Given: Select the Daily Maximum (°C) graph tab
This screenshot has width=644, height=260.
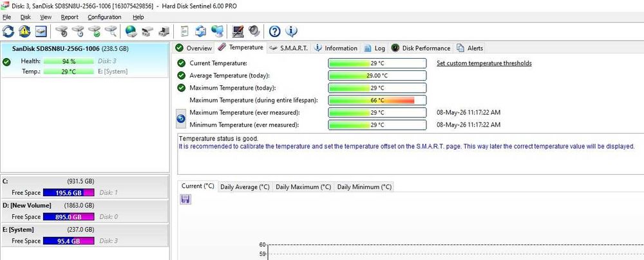Looking at the screenshot, I should 303,186.
